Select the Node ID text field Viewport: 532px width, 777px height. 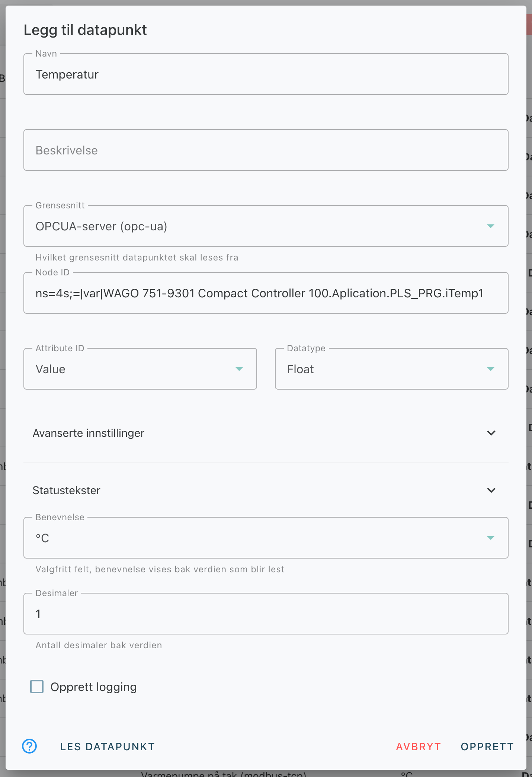click(x=266, y=293)
